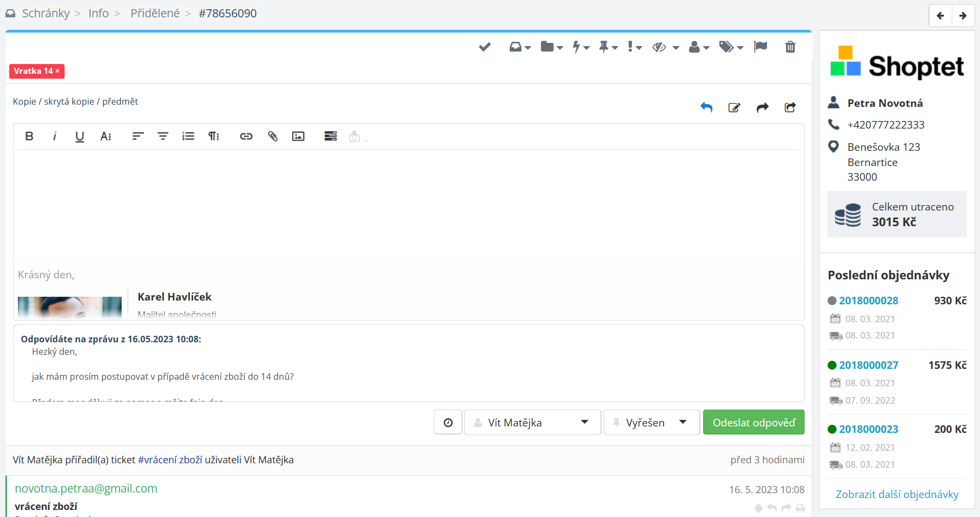Viewport: 980px width, 517px height.
Task: Go to next ticket with right arrow
Action: click(x=963, y=16)
